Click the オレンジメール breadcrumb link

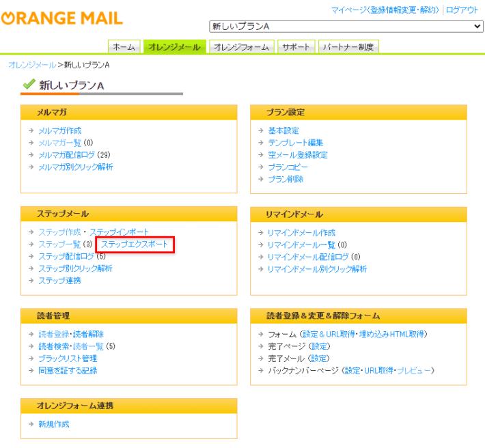(x=32, y=65)
